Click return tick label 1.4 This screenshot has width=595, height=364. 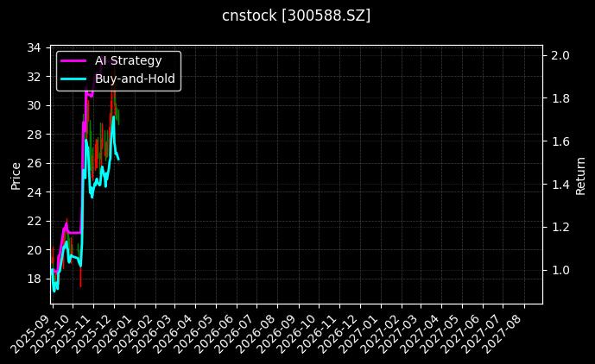(560, 185)
